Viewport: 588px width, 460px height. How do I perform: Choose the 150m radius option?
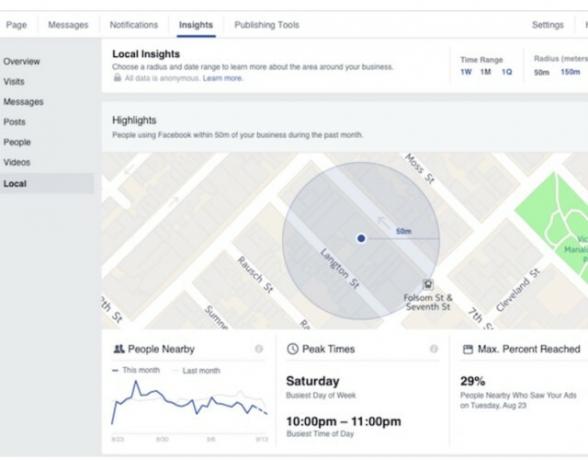pyautogui.click(x=570, y=72)
